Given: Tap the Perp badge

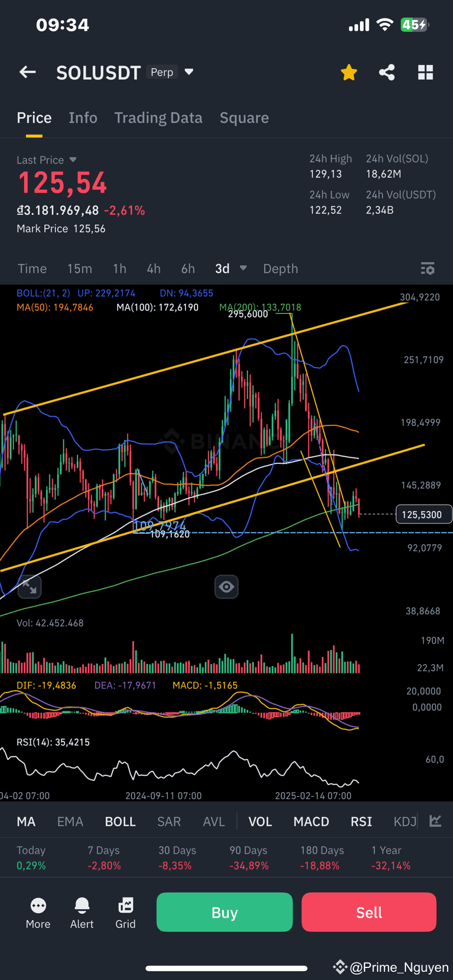Looking at the screenshot, I should [x=162, y=72].
